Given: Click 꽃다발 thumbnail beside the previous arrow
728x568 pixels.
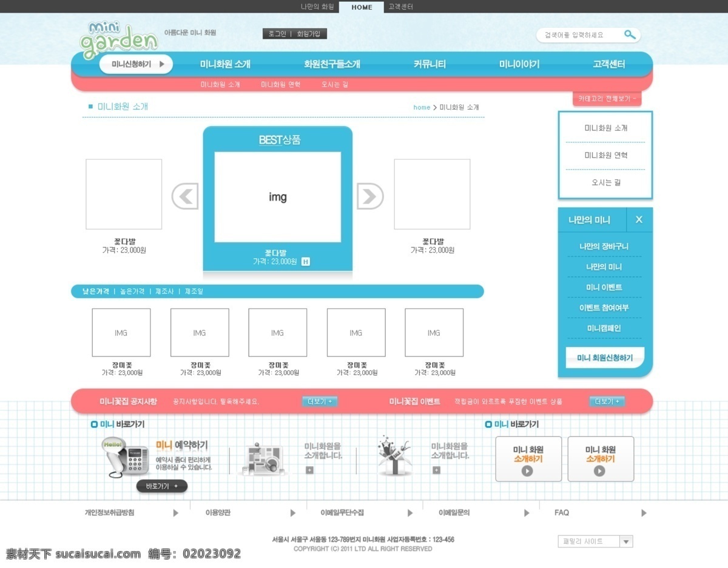Looking at the screenshot, I should click(124, 194).
